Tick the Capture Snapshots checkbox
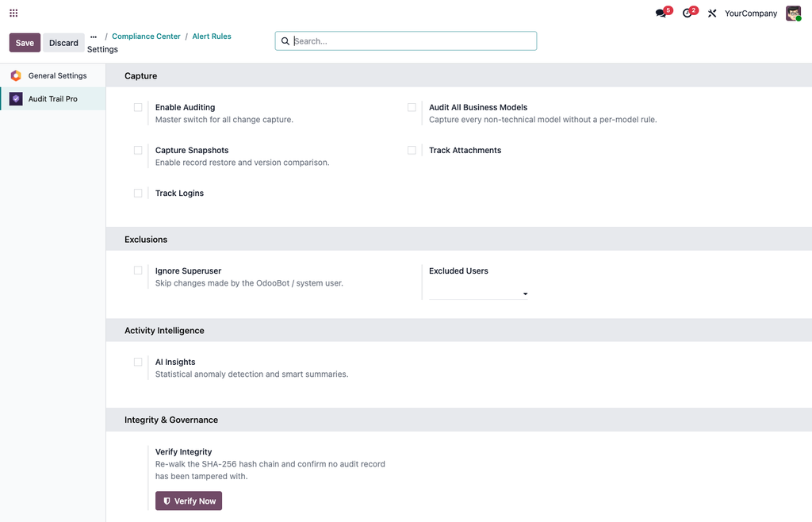812x522 pixels. pyautogui.click(x=138, y=150)
